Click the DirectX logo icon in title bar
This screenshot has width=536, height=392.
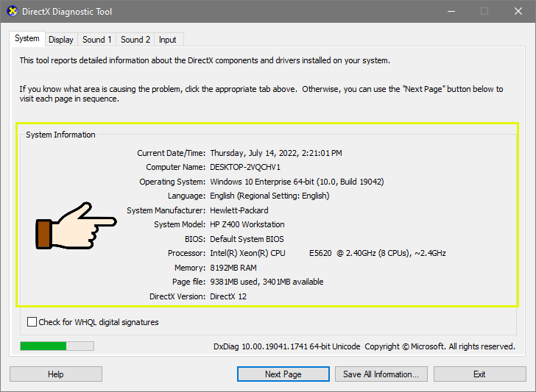(x=12, y=11)
